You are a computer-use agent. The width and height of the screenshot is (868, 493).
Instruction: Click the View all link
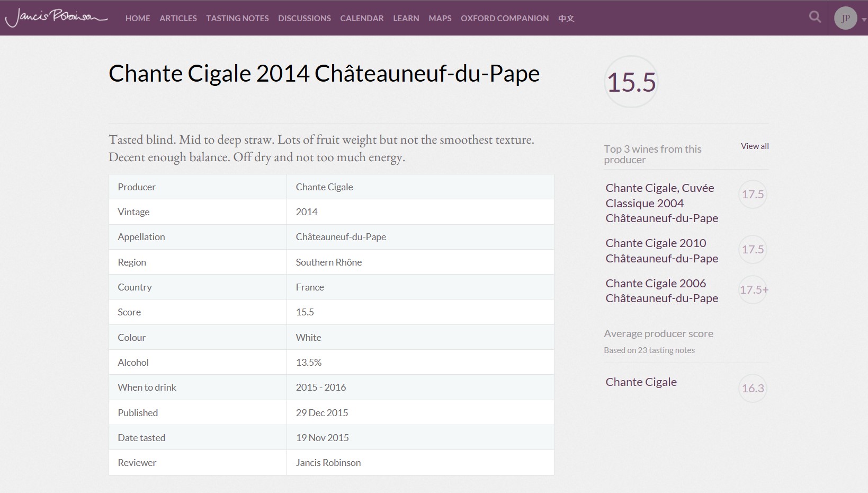click(x=755, y=146)
